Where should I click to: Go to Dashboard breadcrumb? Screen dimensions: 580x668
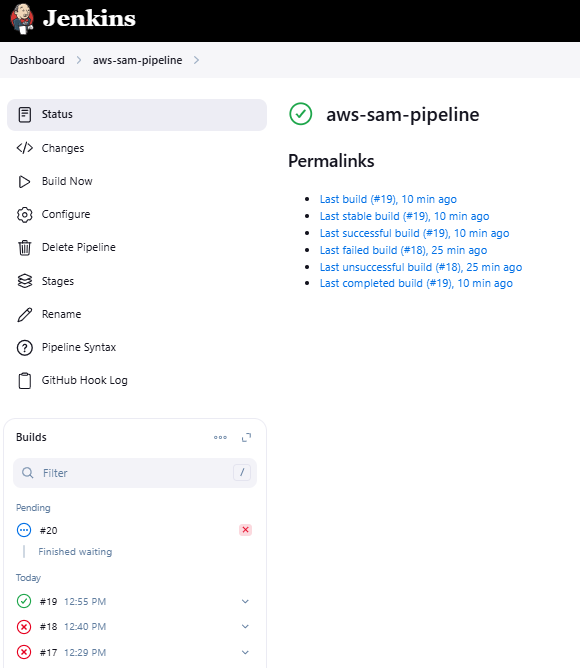click(x=38, y=60)
